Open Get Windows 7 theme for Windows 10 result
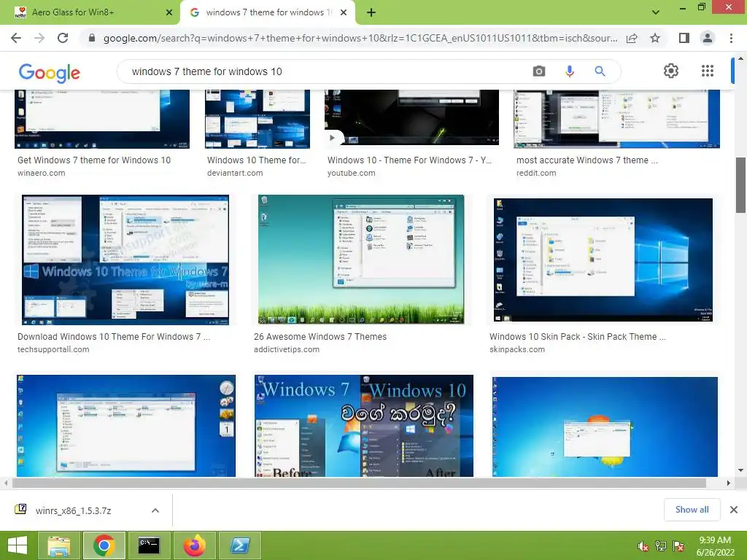 [x=94, y=160]
